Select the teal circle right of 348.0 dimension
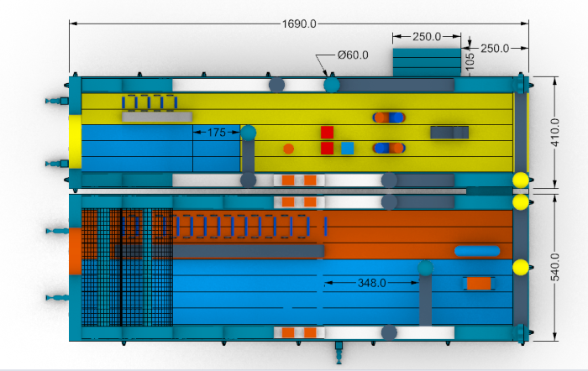Screen dimensions: 588x371 [x=425, y=268]
